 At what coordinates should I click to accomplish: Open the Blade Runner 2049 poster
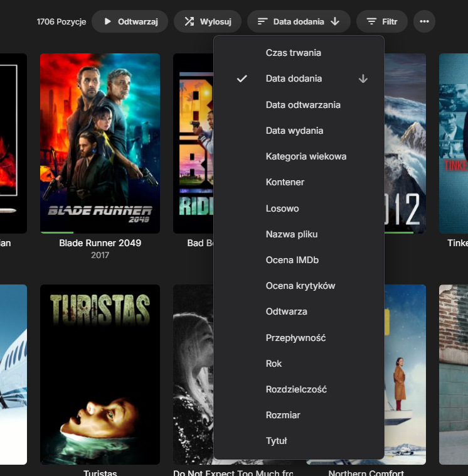click(x=100, y=143)
